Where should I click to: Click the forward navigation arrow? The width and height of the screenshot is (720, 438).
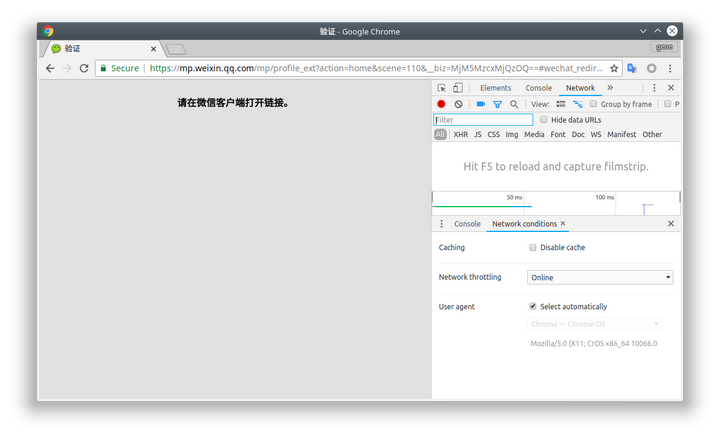(67, 68)
